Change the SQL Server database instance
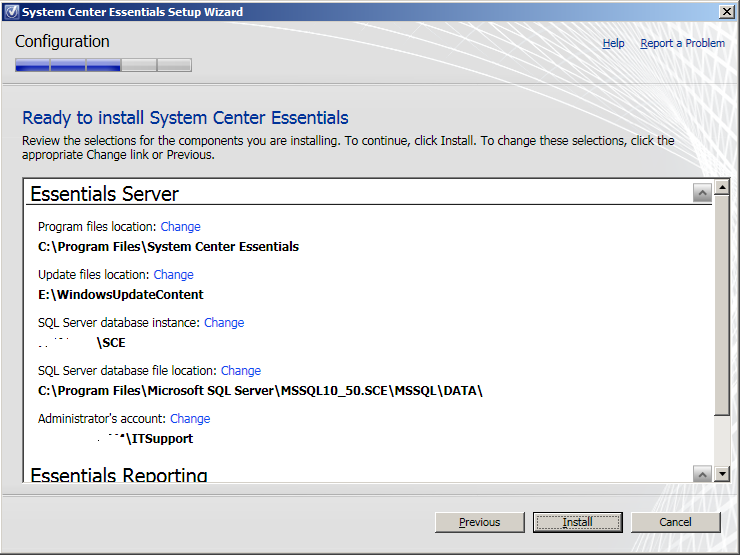 point(224,323)
